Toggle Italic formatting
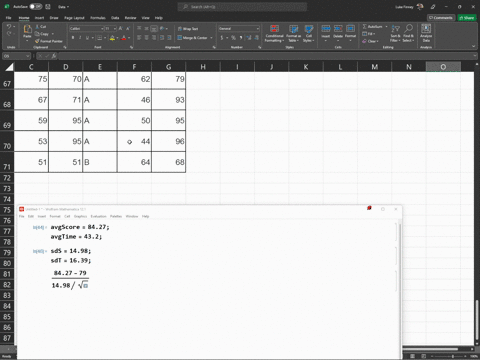480x360 pixels. (80, 38)
